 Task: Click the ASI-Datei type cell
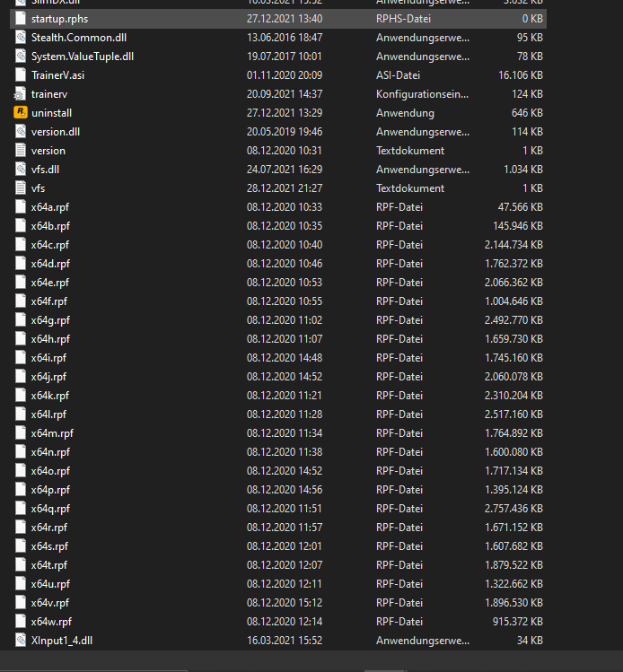(398, 75)
